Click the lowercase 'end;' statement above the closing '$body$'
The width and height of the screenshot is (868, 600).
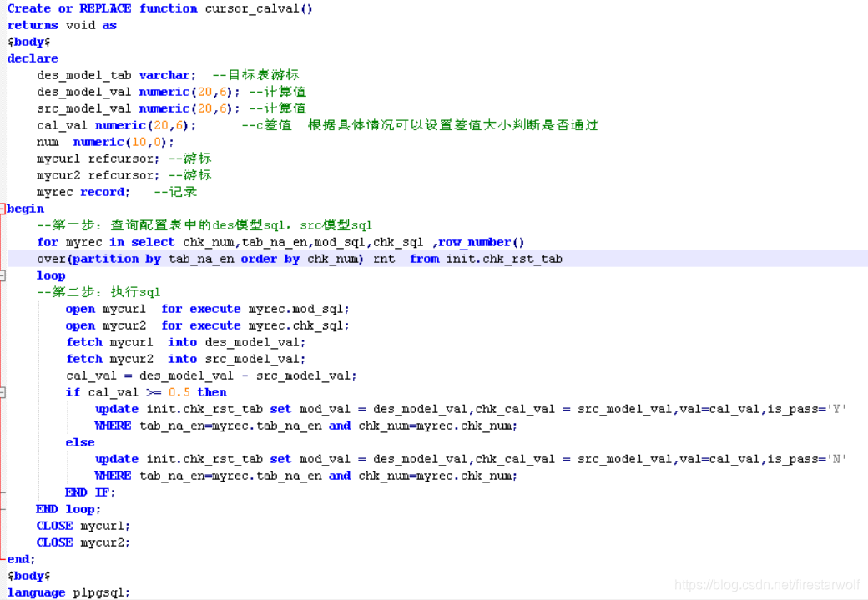(21, 559)
